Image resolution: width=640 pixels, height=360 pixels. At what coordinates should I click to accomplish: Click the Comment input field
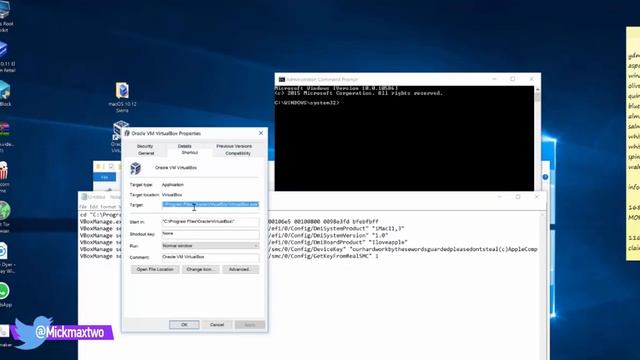(210, 257)
